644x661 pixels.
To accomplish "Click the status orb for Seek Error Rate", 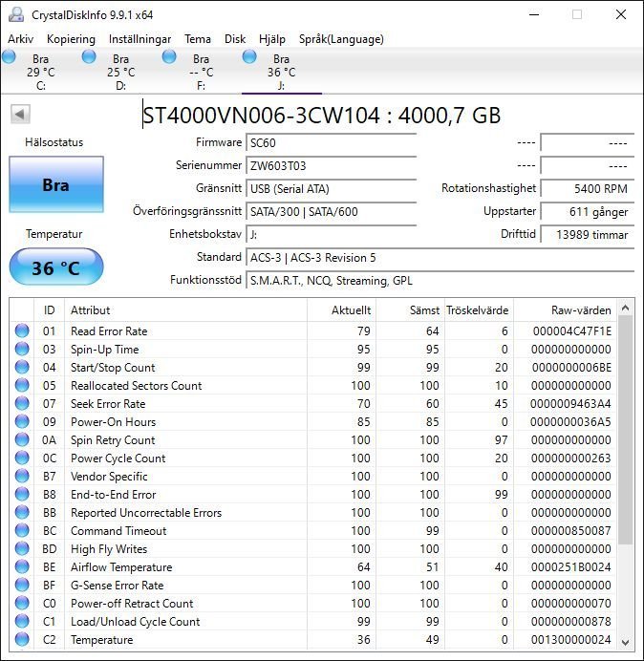I will [22, 403].
